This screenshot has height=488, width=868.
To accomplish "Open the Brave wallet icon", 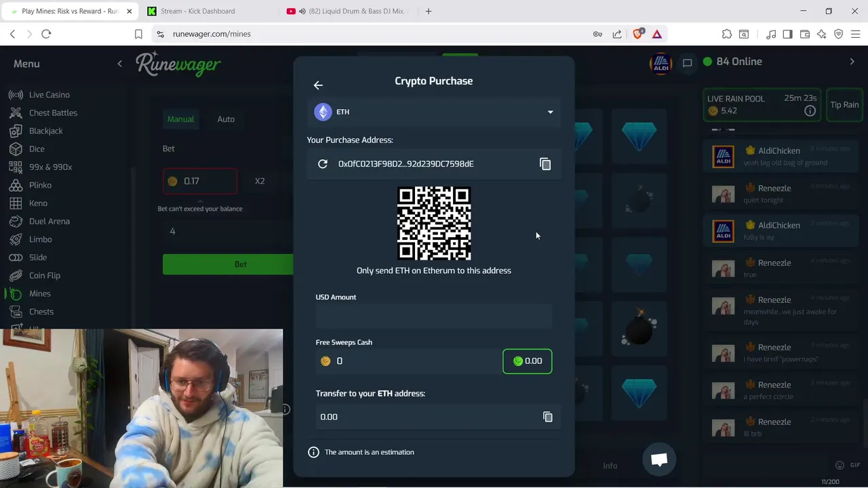I will [x=805, y=34].
